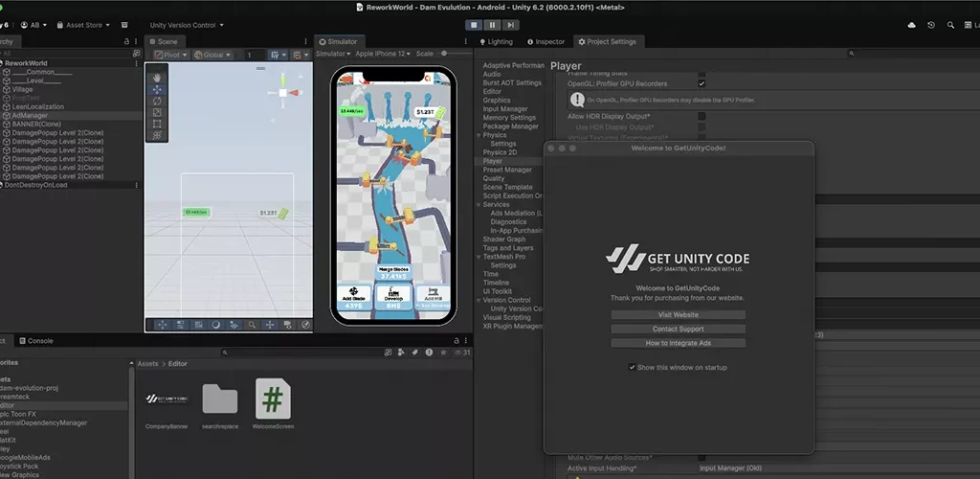Image resolution: width=980 pixels, height=479 pixels.
Task: Select the Rect tool in Scene toolbar
Action: (157, 124)
